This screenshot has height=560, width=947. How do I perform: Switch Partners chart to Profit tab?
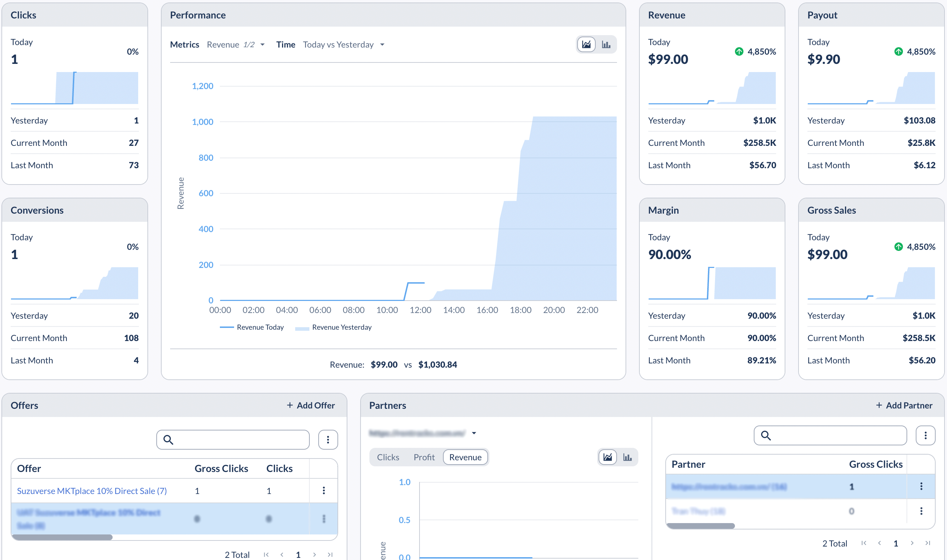[424, 457]
